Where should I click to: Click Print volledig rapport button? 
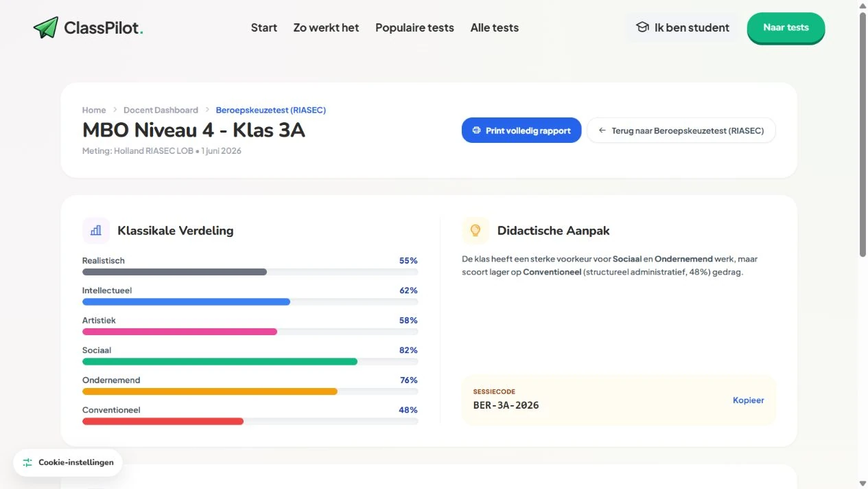[x=521, y=130]
